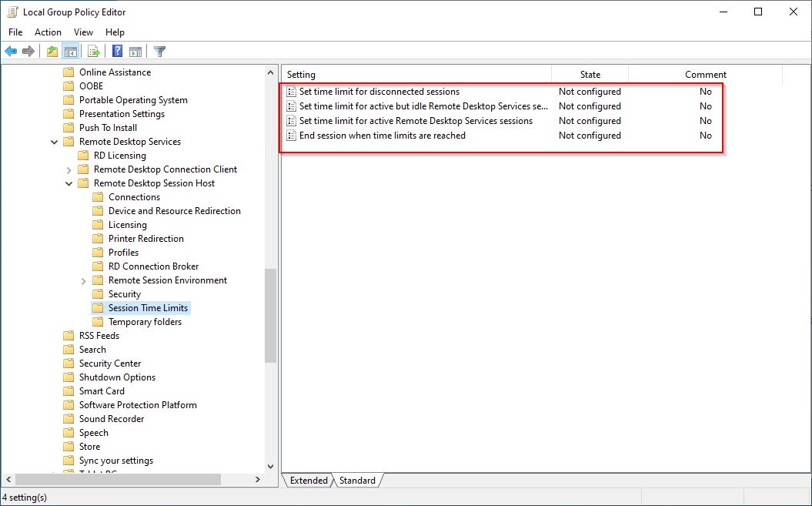Expand the Remote Session Environment node
812x506 pixels.
(84, 280)
